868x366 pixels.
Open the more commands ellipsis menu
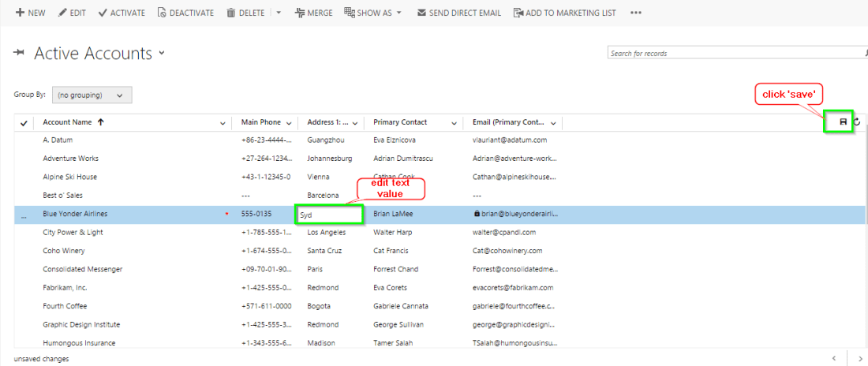tap(636, 13)
